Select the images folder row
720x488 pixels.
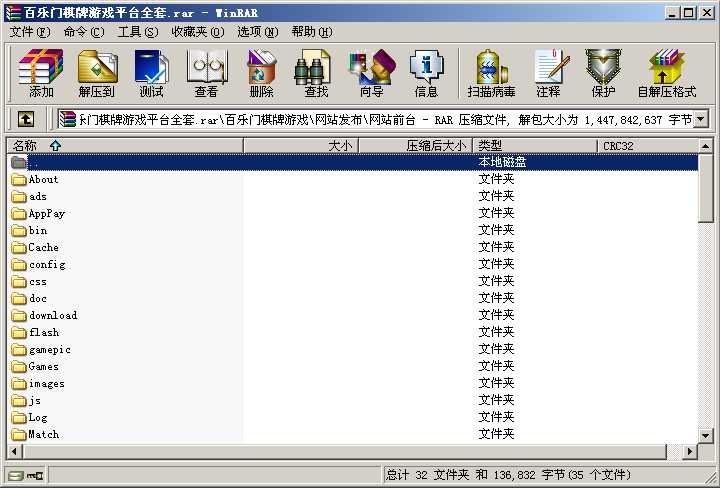353,383
